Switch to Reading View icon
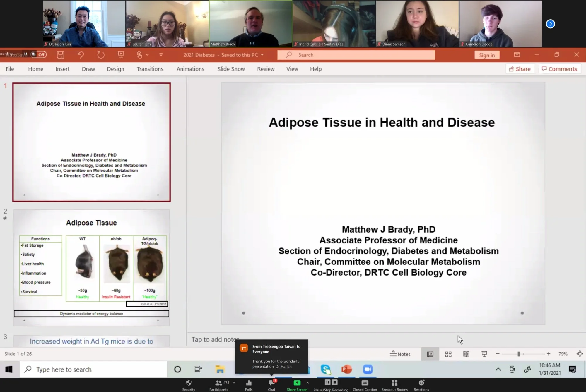This screenshot has width=586, height=392. click(466, 354)
